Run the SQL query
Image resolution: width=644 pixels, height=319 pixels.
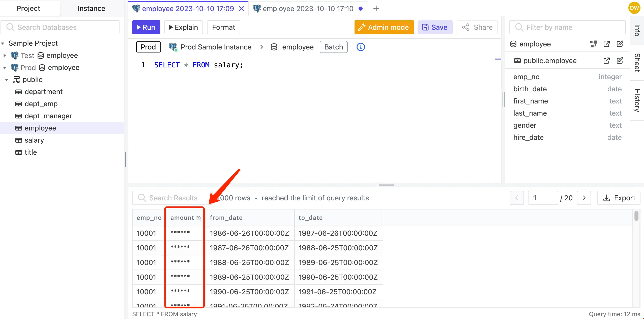(146, 27)
